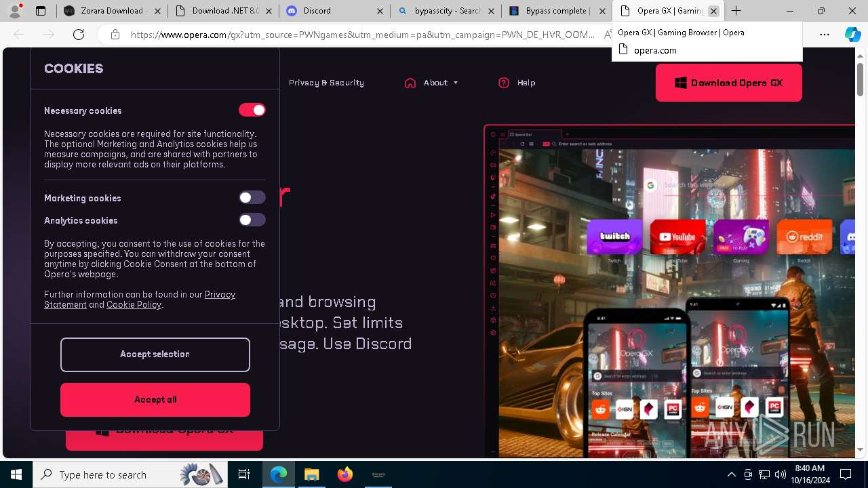
Task: Open the Edge profile icon
Action: tap(14, 11)
